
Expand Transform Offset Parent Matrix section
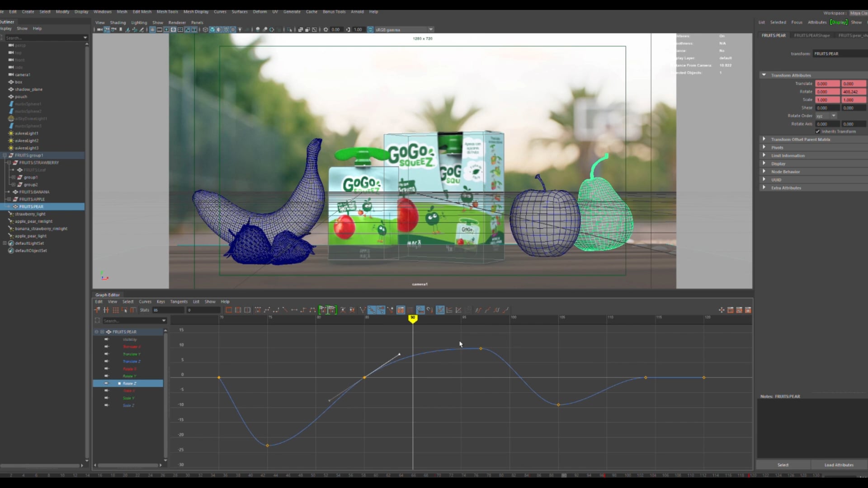click(x=764, y=139)
